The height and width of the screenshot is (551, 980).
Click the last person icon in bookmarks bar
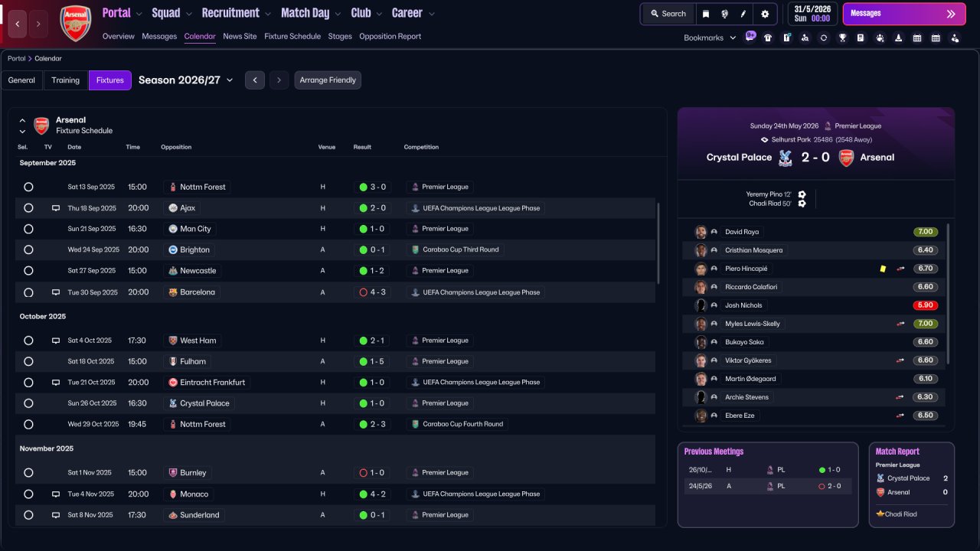(x=955, y=37)
